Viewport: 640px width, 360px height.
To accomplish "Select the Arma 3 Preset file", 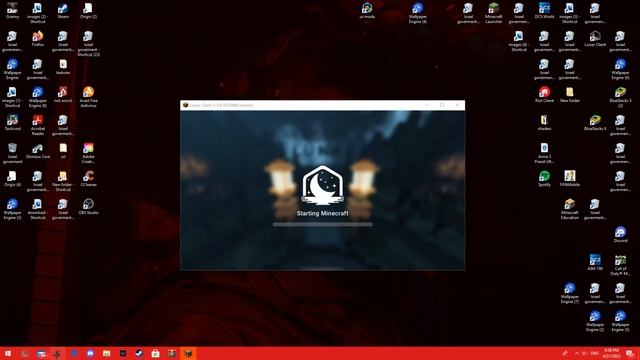I will (x=544, y=153).
